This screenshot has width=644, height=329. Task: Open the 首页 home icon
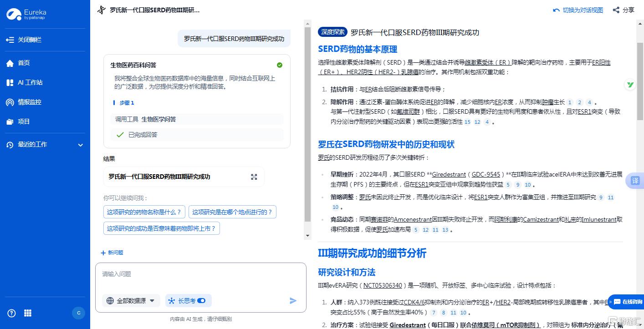10,63
